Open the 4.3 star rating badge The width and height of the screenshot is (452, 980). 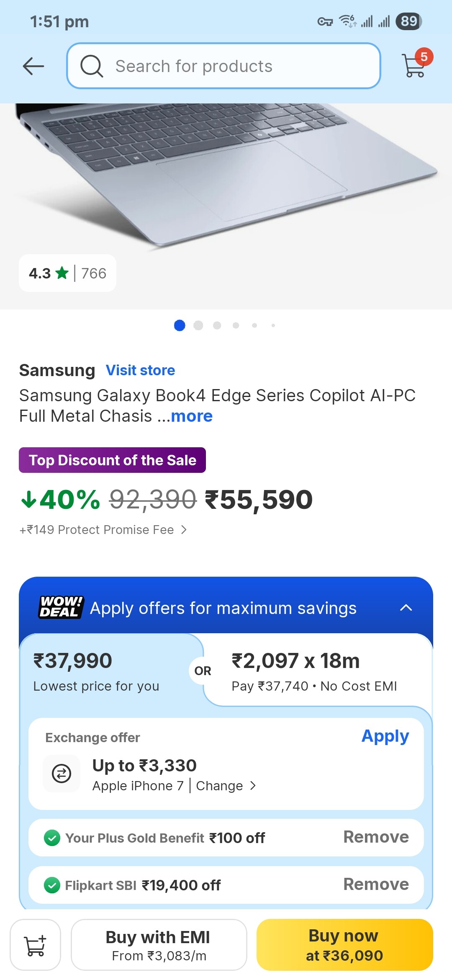(x=67, y=273)
